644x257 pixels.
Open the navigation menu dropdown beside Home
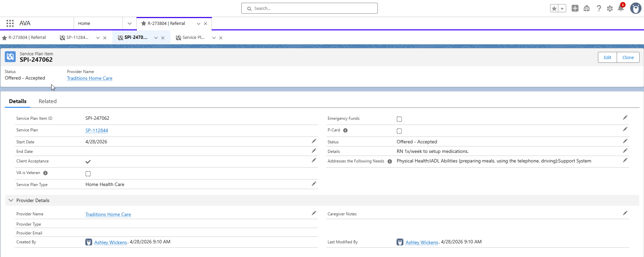[130, 24]
